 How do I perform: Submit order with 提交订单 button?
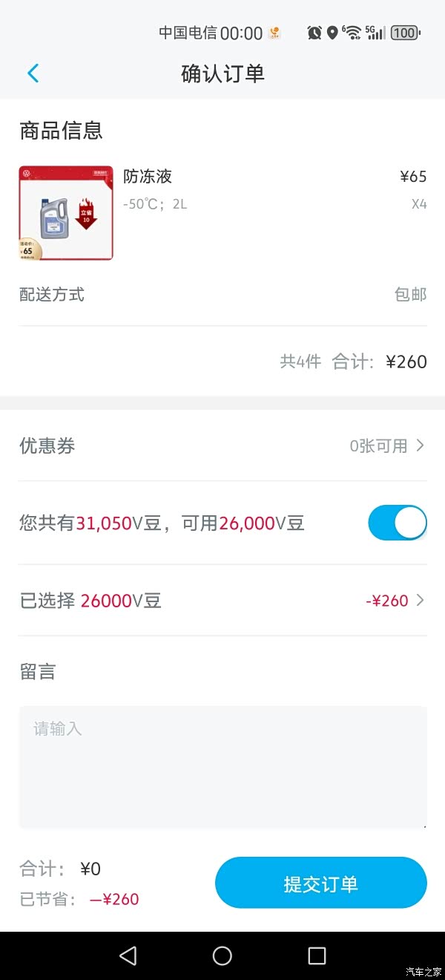point(320,883)
